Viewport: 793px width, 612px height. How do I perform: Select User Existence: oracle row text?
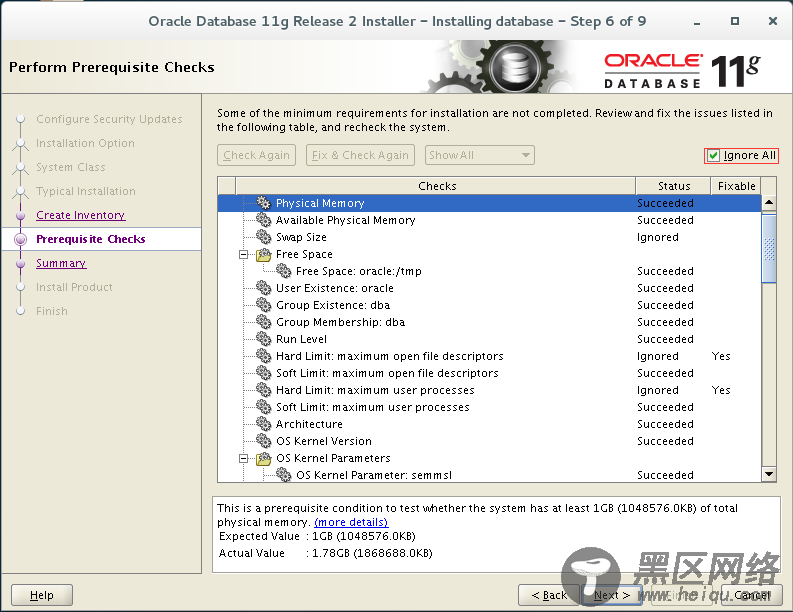(335, 288)
